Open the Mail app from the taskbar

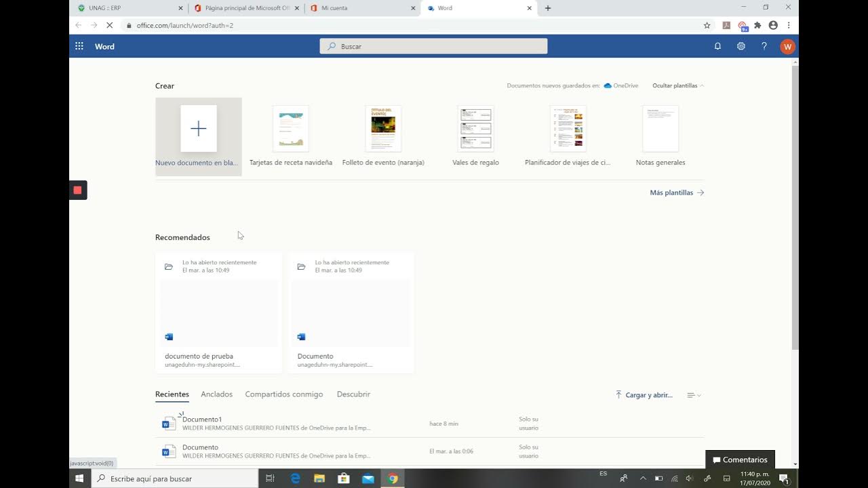click(368, 479)
